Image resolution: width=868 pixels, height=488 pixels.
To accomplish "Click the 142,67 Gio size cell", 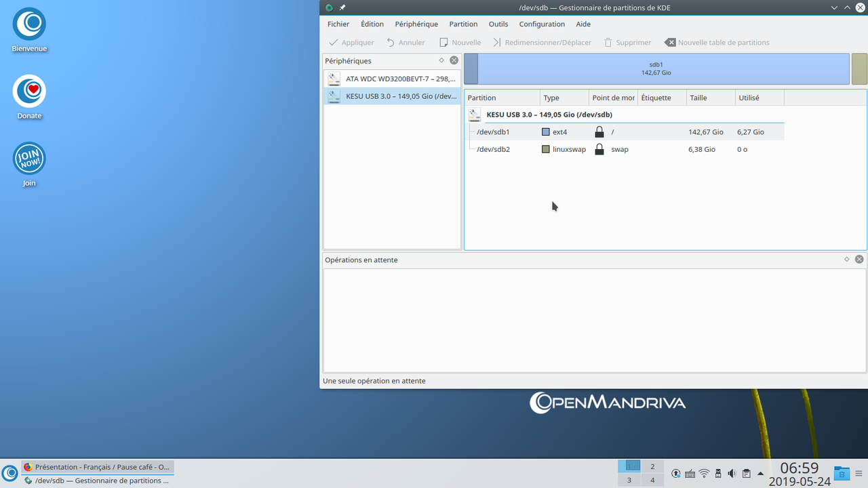I will tap(706, 131).
